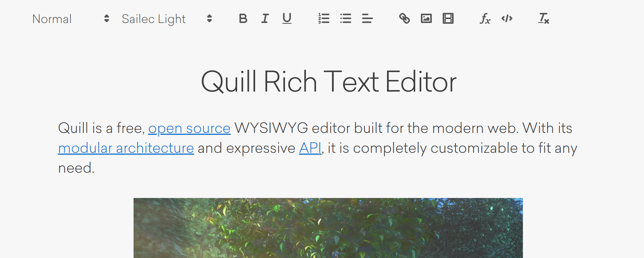Select the embedded foliage image
This screenshot has width=644, height=258.
point(328,228)
